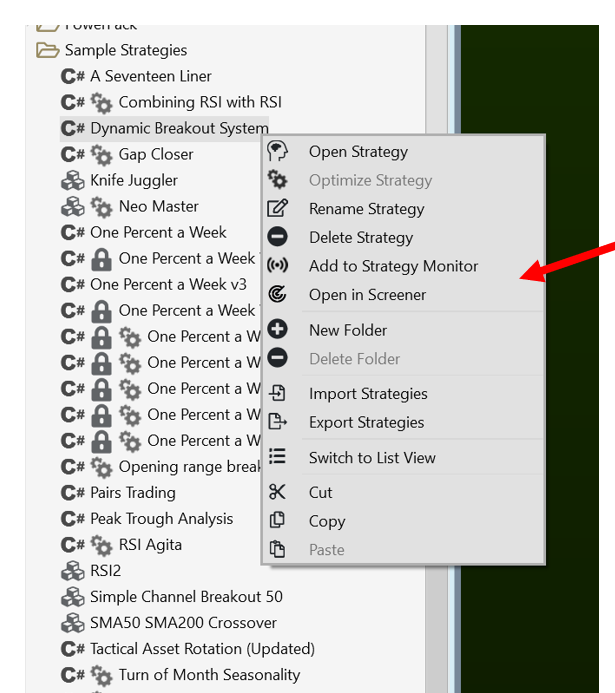Collapse the Sample Strategies folder
615x693 pixels.
pyautogui.click(x=47, y=50)
